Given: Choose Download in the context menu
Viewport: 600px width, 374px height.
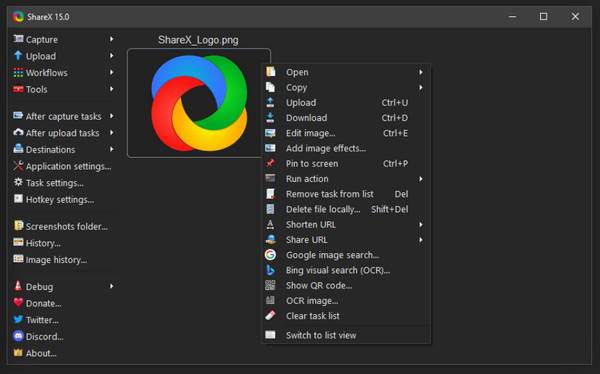Looking at the screenshot, I should [346, 118].
